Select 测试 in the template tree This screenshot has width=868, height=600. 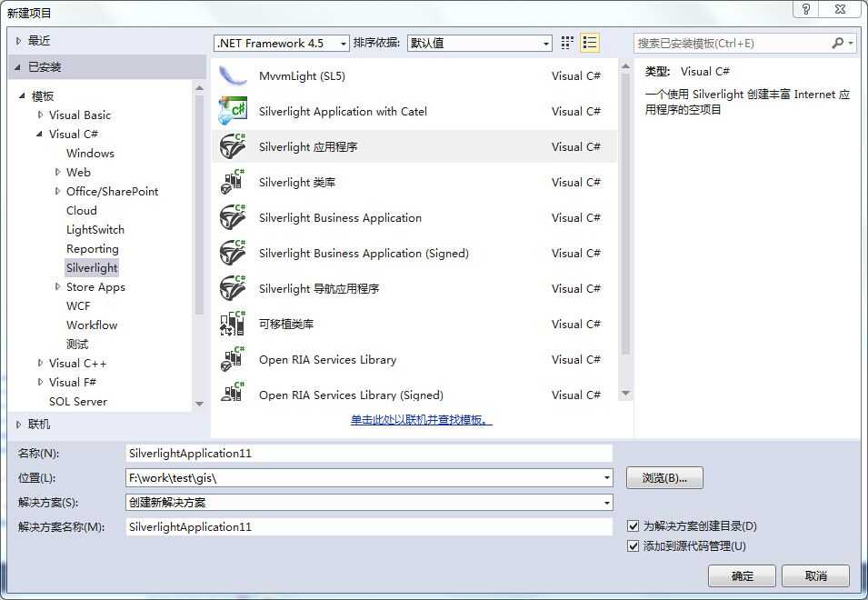pos(77,345)
